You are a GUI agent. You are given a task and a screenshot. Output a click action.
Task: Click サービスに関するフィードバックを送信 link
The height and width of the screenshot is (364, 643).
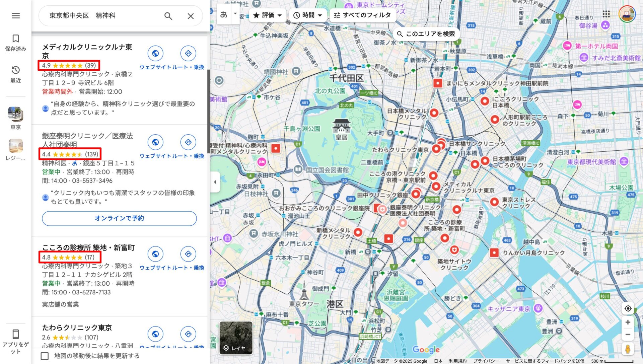point(545,361)
